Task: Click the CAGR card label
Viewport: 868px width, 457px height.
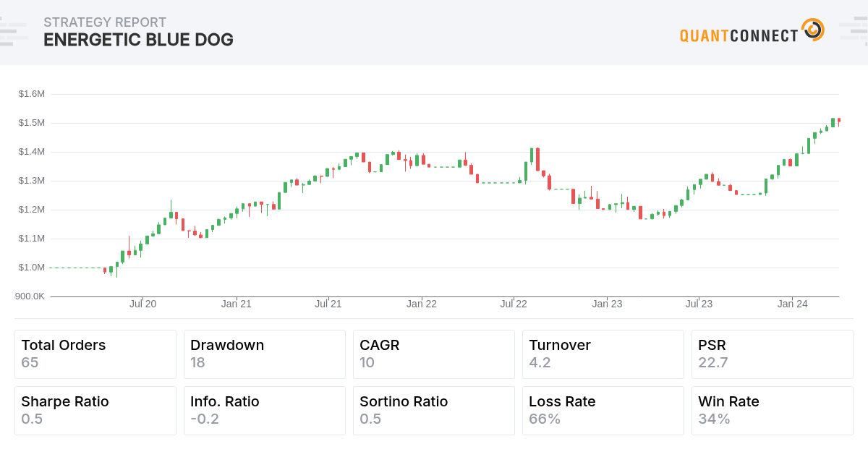Action: pyautogui.click(x=380, y=346)
